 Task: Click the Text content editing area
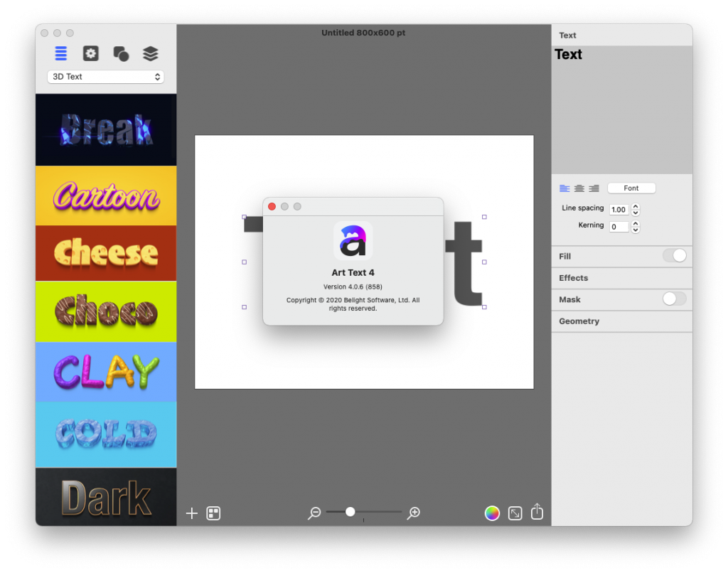pyautogui.click(x=621, y=109)
